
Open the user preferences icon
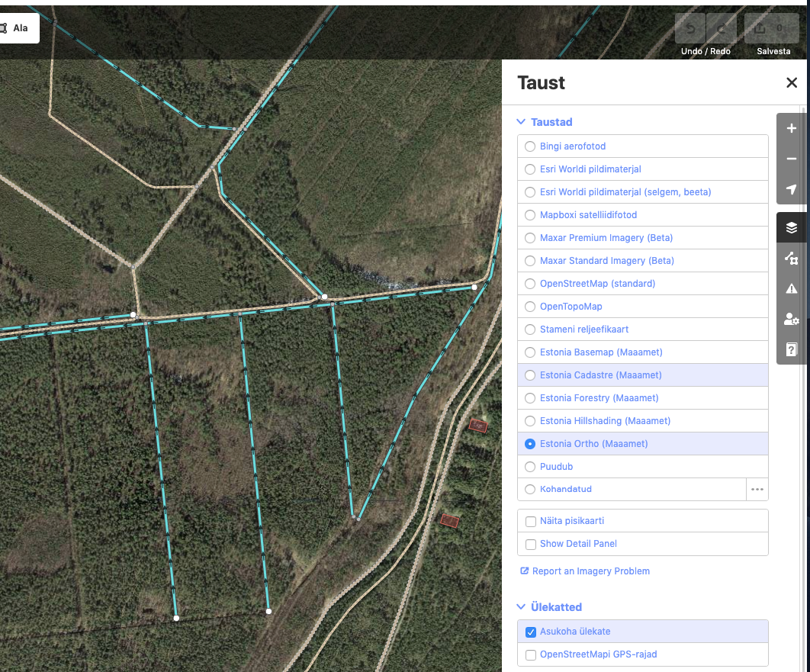tap(791, 319)
